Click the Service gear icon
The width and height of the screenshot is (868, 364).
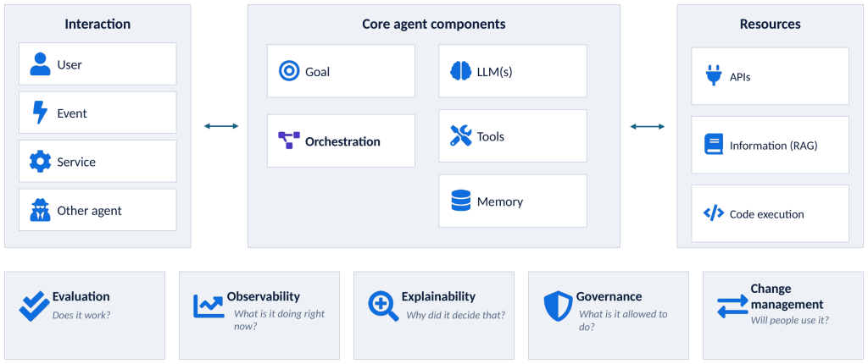point(40,162)
